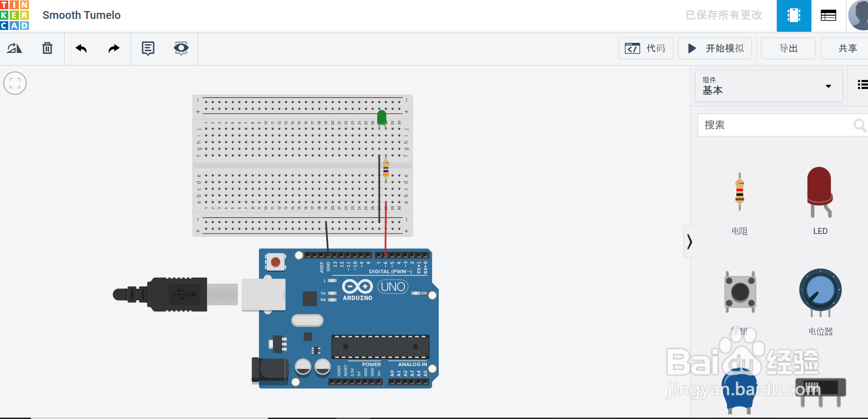Click the Tinkercad logo

15,15
